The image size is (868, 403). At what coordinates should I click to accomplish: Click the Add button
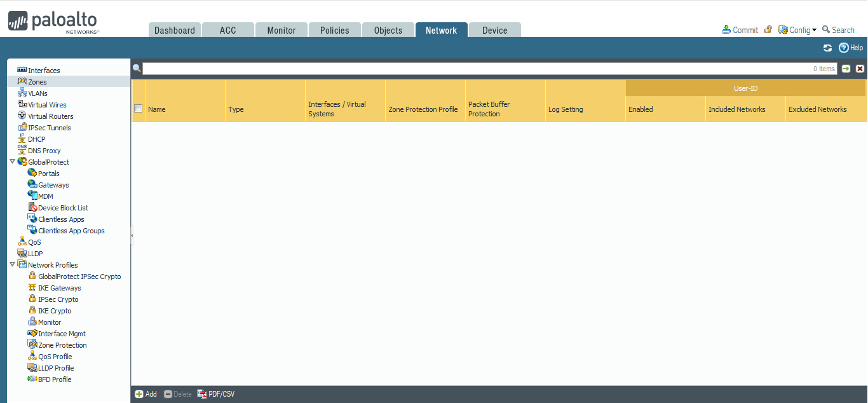[x=146, y=394]
